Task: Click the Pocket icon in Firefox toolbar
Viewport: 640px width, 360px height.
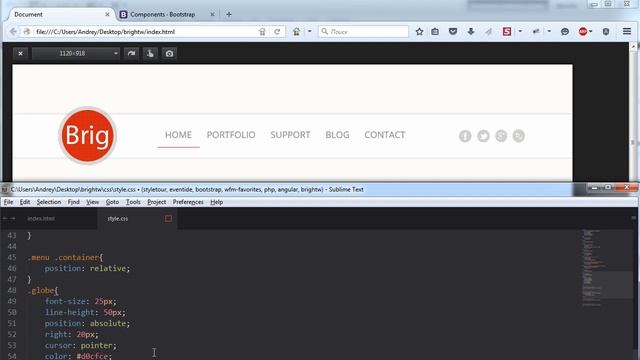Action: pyautogui.click(x=453, y=31)
